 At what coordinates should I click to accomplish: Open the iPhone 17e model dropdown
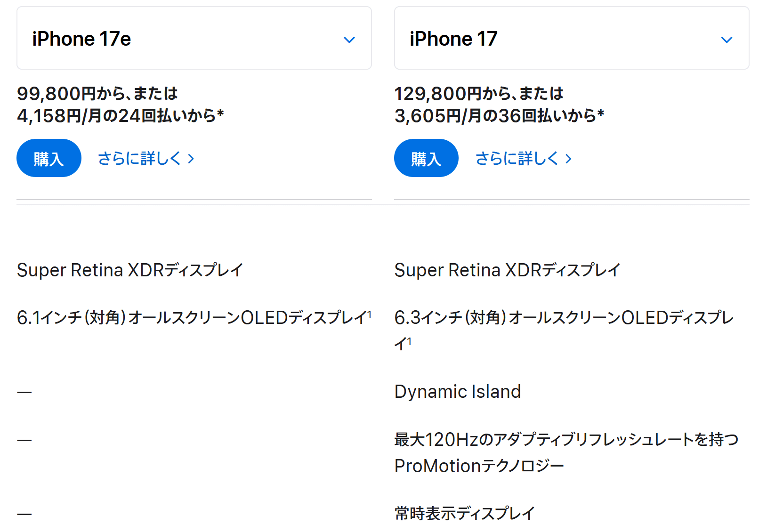(x=194, y=39)
